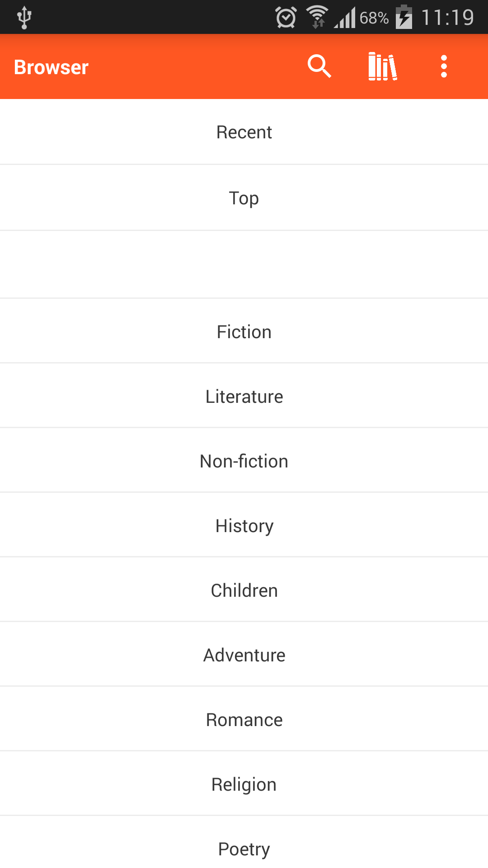Screen dimensions: 488x868
Task: Open the Religion category
Action: [x=244, y=784]
